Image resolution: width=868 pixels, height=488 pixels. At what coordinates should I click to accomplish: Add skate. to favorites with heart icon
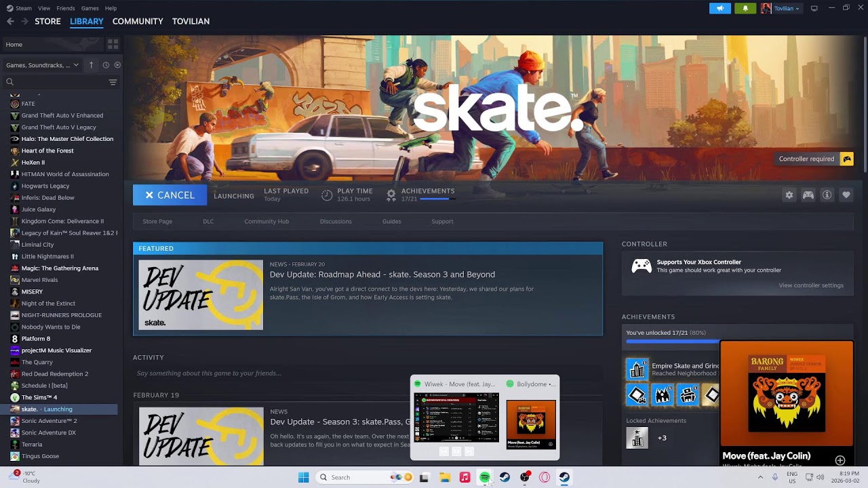tap(846, 195)
